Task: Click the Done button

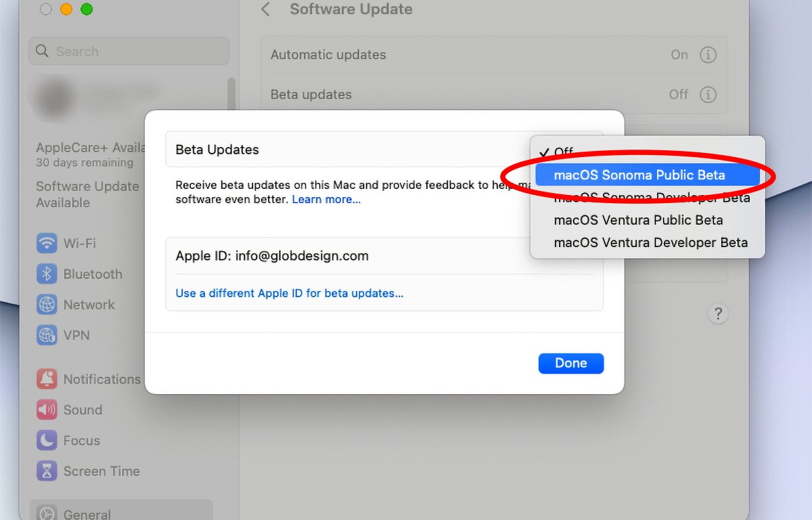Action: [x=570, y=363]
